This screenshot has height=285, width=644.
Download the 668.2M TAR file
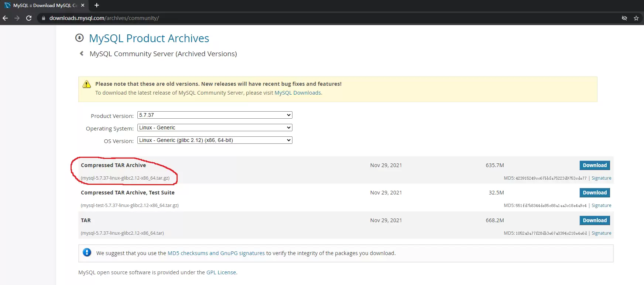[595, 220]
